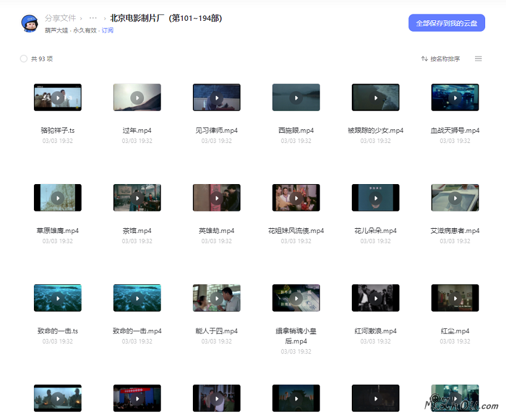This screenshot has height=420, width=506.
Task: Open the 按名称排序 sort dropdown
Action: click(441, 59)
